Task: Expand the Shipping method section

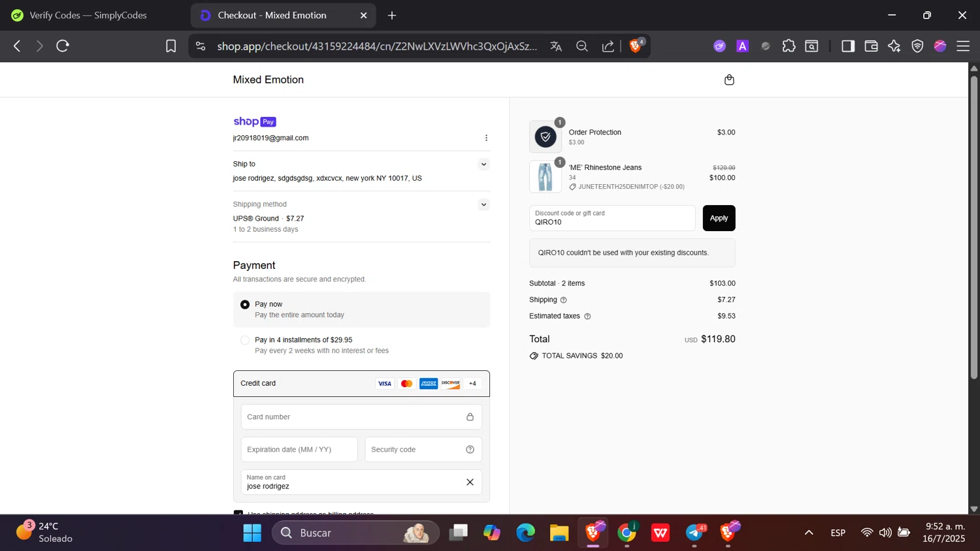Action: (483, 204)
